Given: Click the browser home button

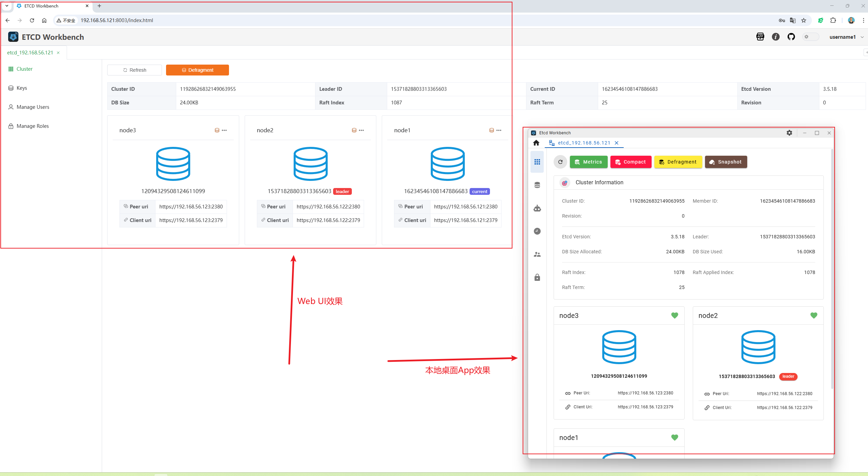Looking at the screenshot, I should 44,20.
